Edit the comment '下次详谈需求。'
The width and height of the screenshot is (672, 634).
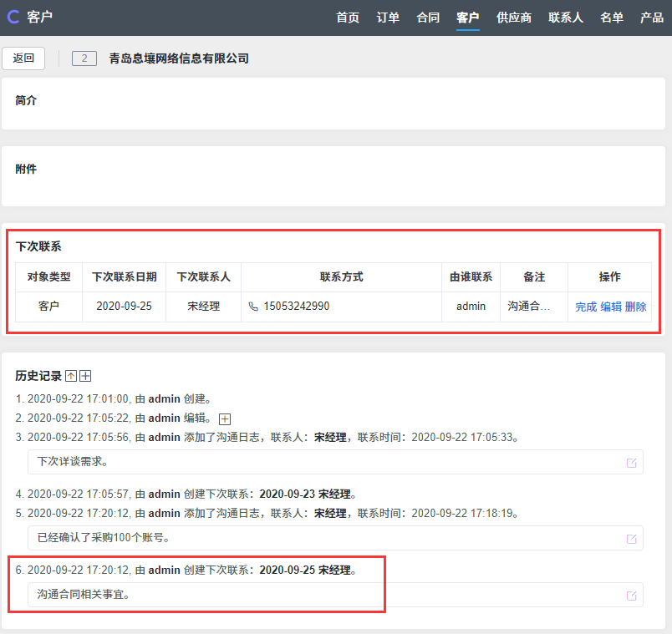[x=631, y=463]
